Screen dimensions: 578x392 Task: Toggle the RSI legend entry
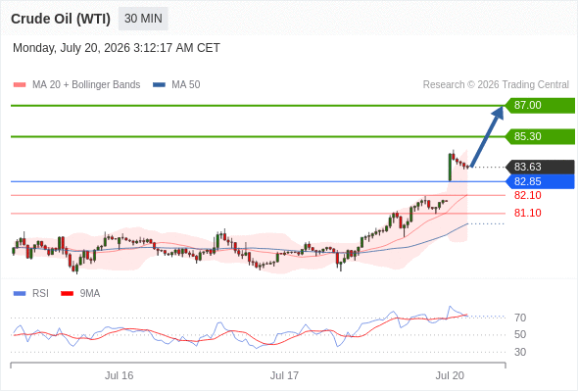(x=31, y=294)
